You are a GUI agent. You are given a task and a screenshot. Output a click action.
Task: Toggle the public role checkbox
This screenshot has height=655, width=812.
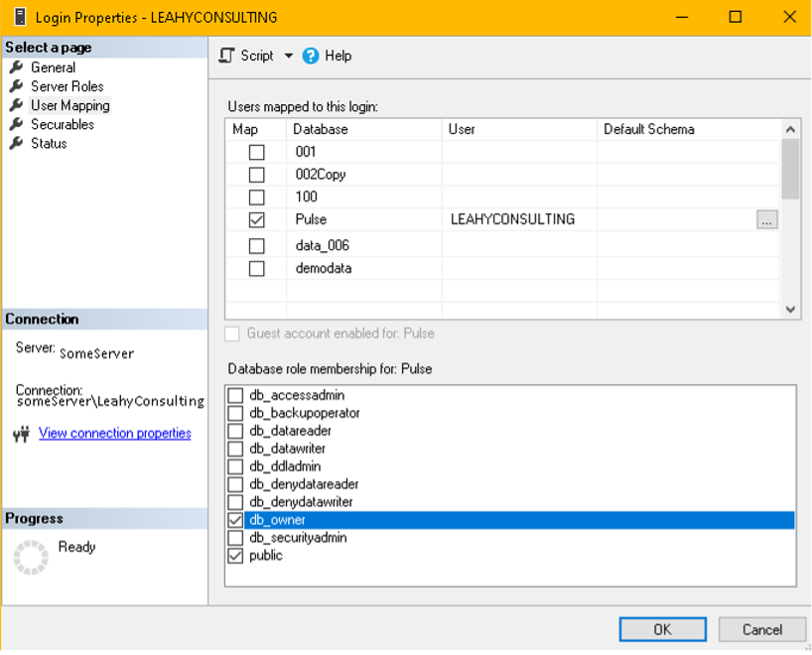pyautogui.click(x=235, y=556)
